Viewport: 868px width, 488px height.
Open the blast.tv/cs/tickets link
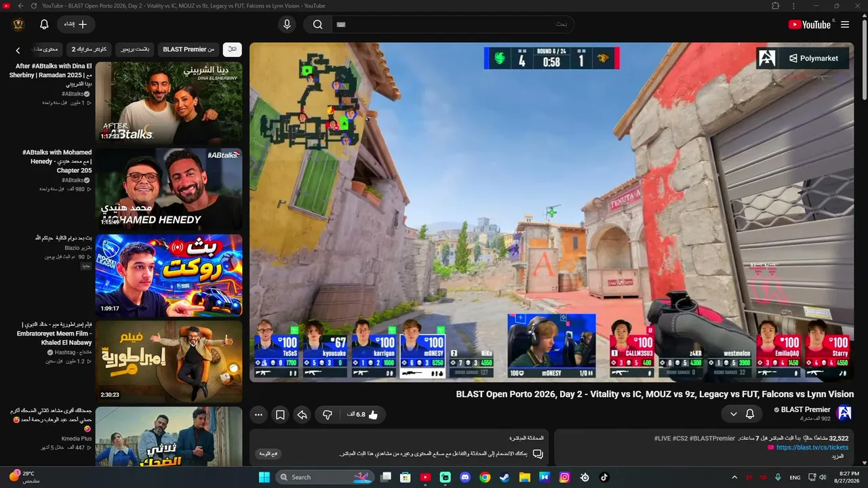(x=812, y=447)
